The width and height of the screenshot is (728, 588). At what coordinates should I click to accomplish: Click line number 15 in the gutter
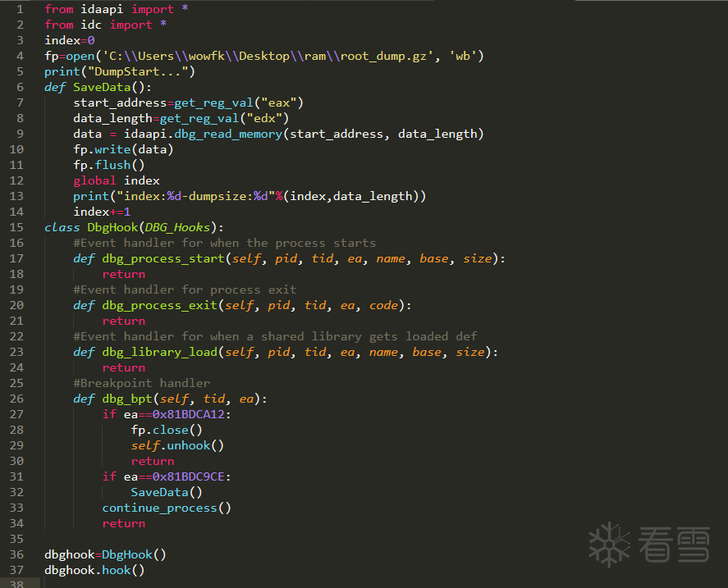tap(16, 227)
